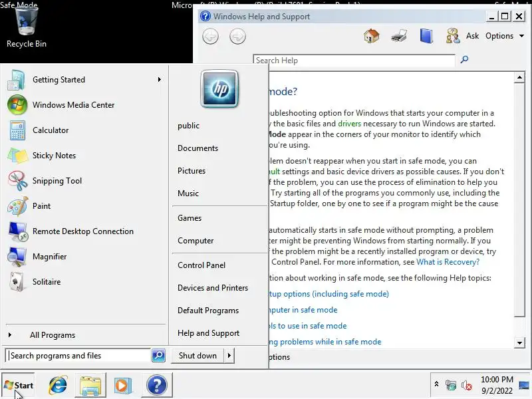Launch the Snipping Tool

tap(84, 181)
